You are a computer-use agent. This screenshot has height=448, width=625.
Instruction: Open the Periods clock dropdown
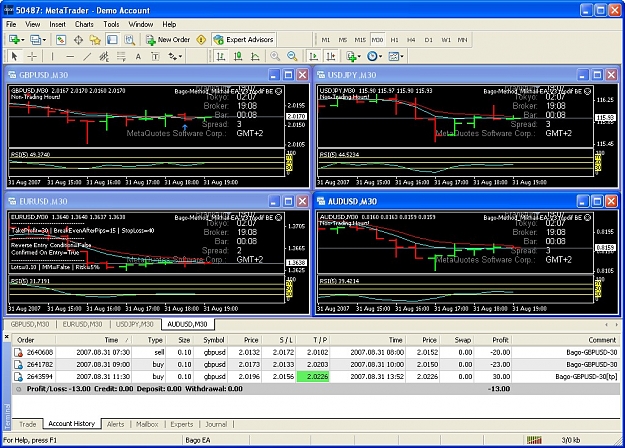click(375, 57)
